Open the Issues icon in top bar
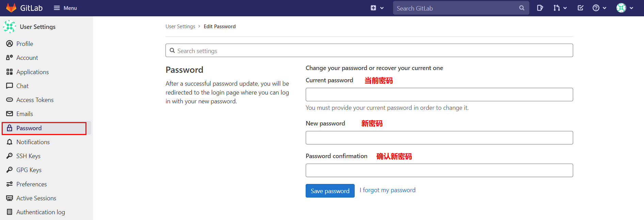The width and height of the screenshot is (644, 220). click(540, 8)
